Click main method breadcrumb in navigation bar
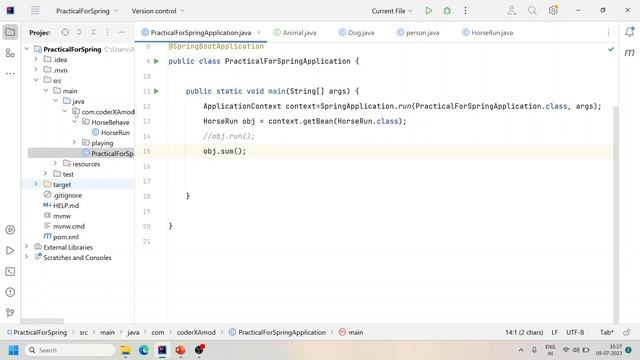 pyautogui.click(x=351, y=333)
